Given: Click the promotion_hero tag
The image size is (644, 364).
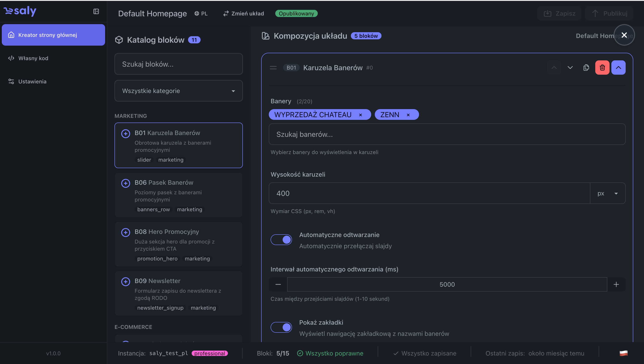Looking at the screenshot, I should coord(157,259).
